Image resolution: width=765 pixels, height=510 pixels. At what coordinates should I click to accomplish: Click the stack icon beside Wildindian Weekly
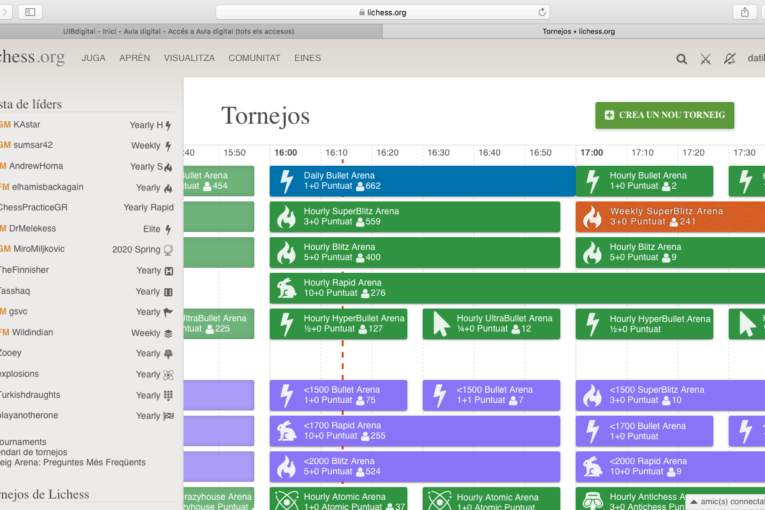tap(168, 333)
